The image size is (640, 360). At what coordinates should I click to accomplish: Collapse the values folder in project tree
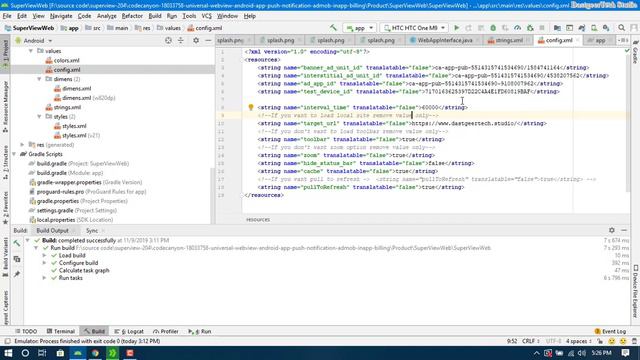pyautogui.click(x=31, y=51)
